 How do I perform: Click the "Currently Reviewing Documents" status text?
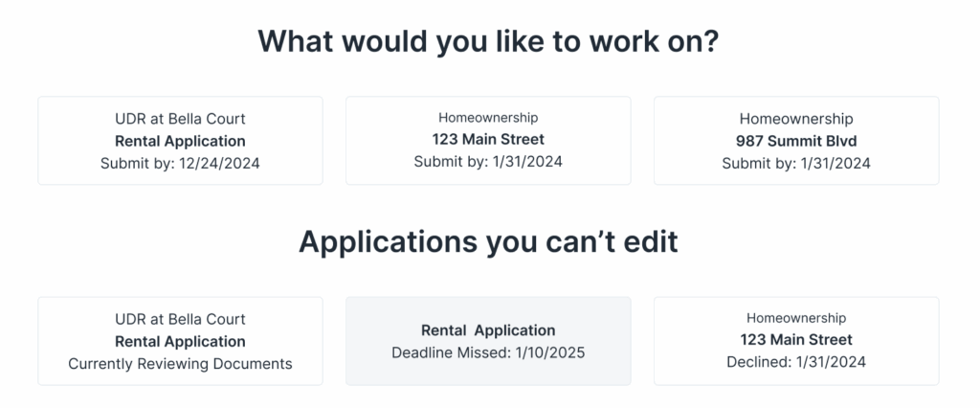tap(180, 364)
